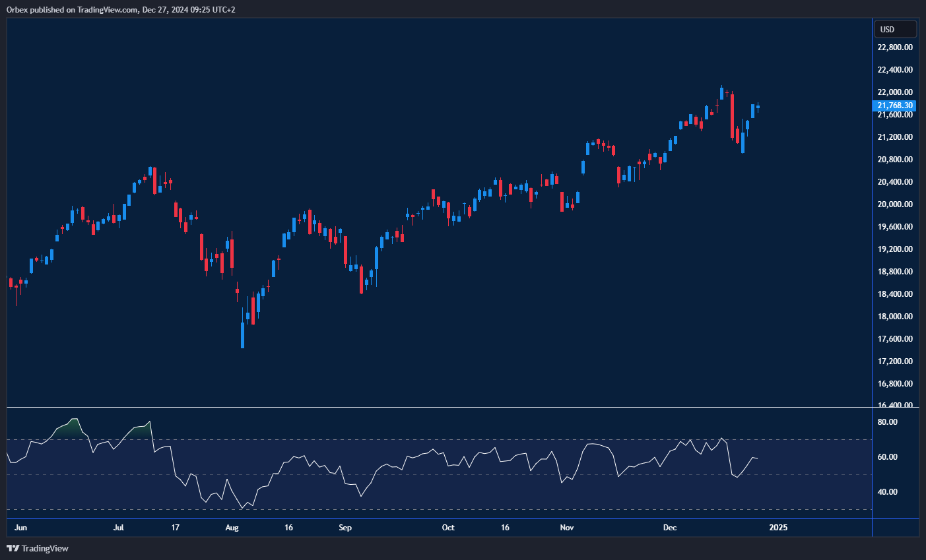Click the 60.00 RSI scale label
The width and height of the screenshot is (926, 560).
pos(888,457)
